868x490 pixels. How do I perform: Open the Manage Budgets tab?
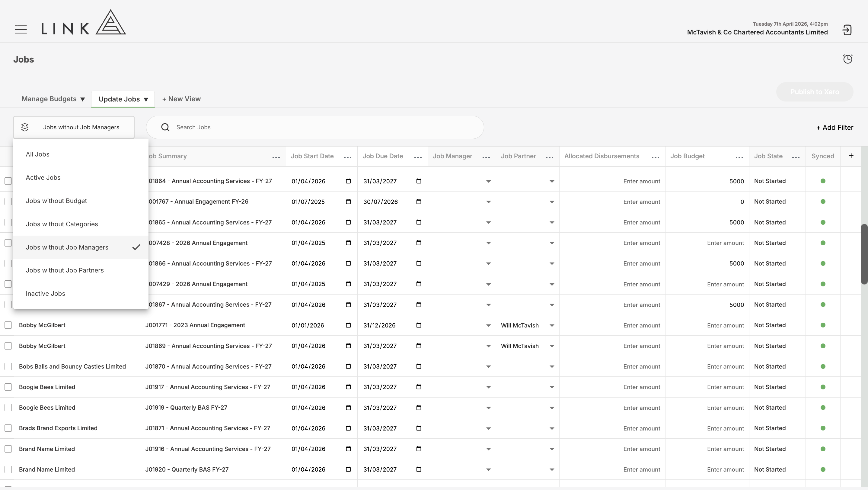(x=53, y=99)
